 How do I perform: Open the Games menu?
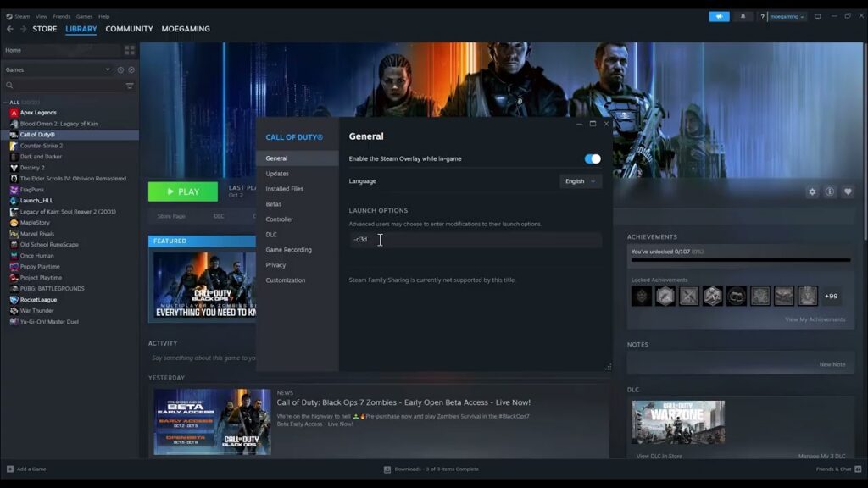click(84, 17)
